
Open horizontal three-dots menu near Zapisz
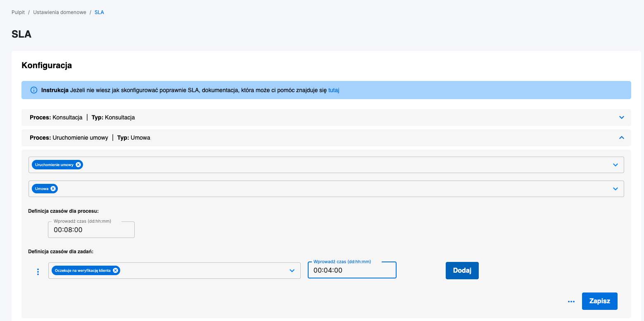pos(571,302)
